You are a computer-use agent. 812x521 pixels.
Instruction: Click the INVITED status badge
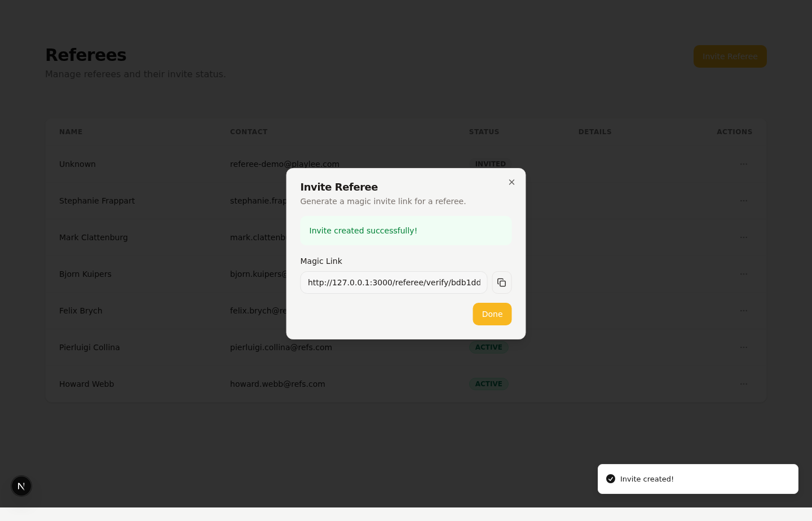[x=490, y=164]
